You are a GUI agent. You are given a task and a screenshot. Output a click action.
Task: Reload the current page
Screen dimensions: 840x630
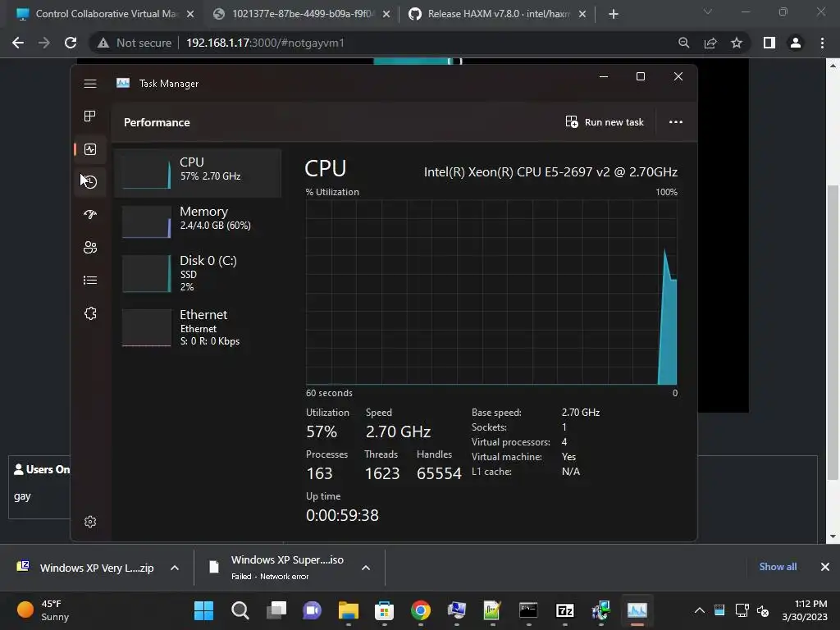[71, 43]
